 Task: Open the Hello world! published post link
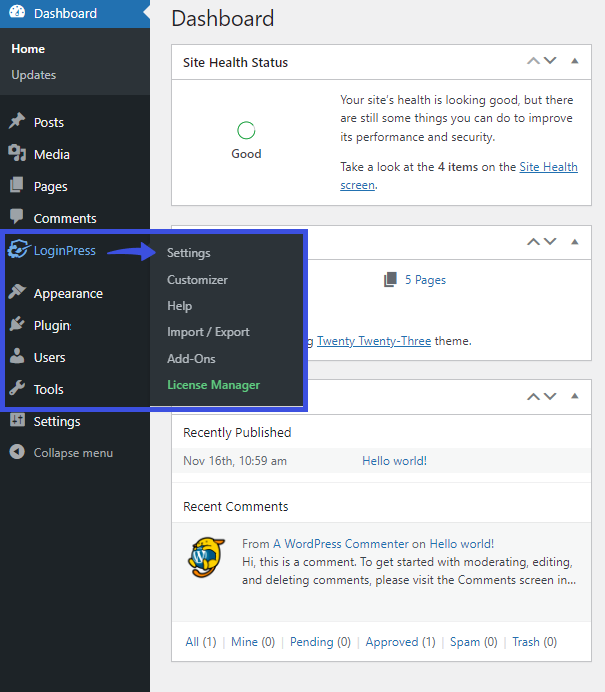395,461
